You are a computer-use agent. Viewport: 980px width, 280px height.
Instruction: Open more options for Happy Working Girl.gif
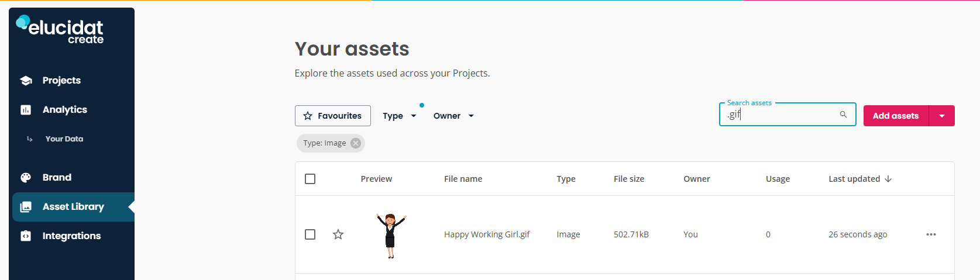click(x=931, y=234)
